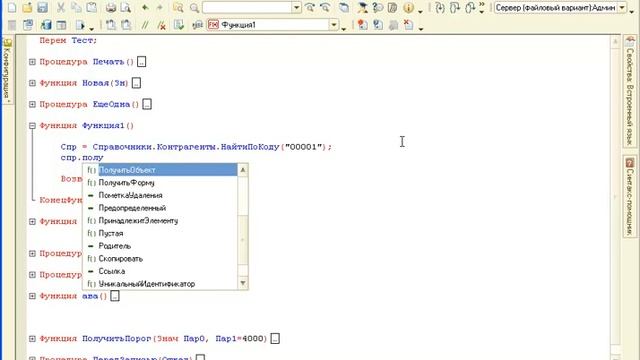This screenshot has height=360, width=640.
Task: Click the debugger Step over icon
Action: pyautogui.click(x=455, y=7)
